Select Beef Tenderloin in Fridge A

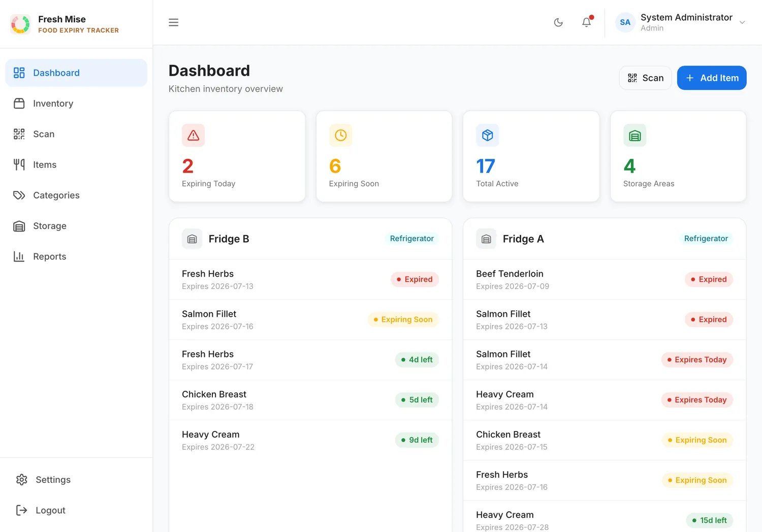(x=605, y=280)
